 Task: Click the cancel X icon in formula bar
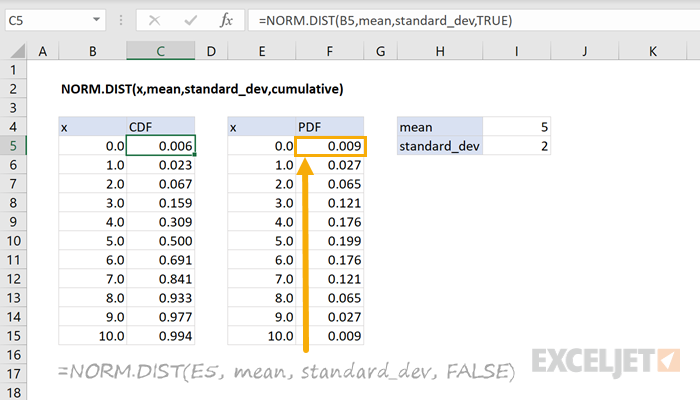154,21
